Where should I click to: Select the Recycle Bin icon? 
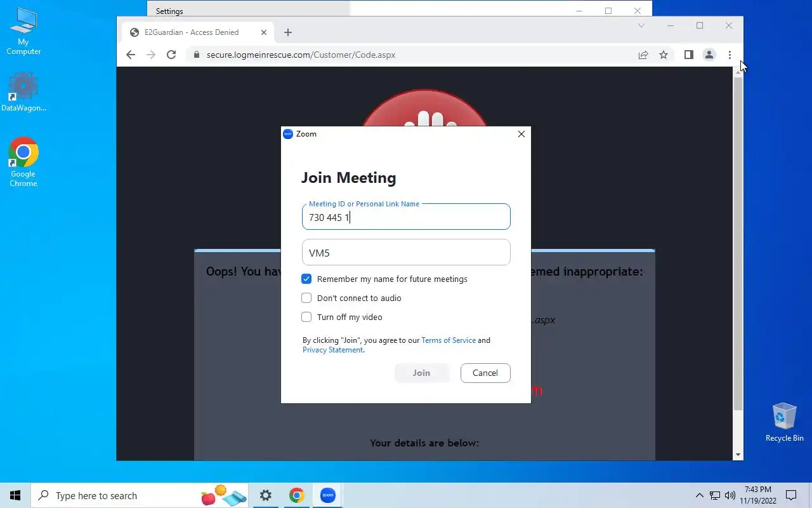tap(785, 422)
